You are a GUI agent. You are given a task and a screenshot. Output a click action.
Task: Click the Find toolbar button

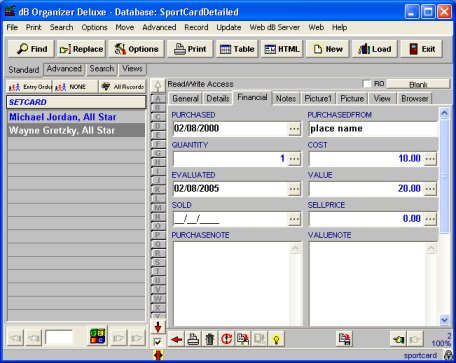pos(31,49)
